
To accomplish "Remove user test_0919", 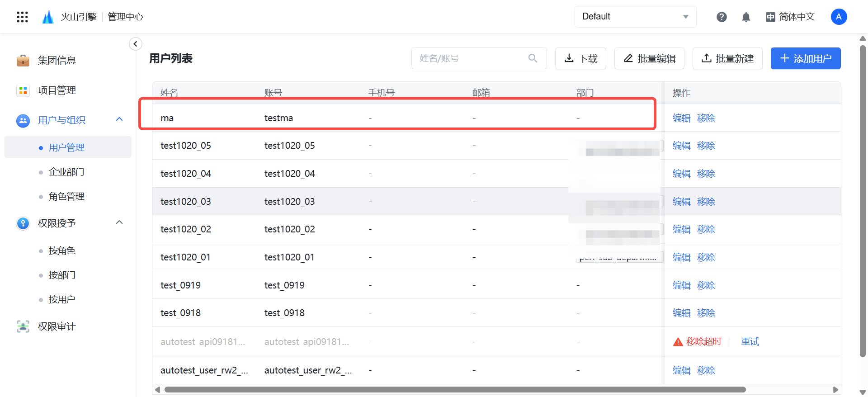I will pos(706,285).
